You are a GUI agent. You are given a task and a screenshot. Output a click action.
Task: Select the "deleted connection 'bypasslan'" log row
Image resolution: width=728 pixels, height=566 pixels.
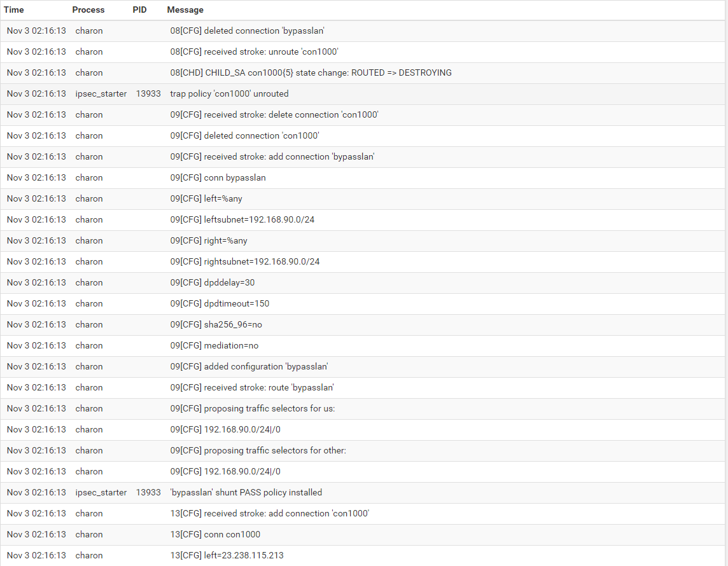click(x=363, y=31)
